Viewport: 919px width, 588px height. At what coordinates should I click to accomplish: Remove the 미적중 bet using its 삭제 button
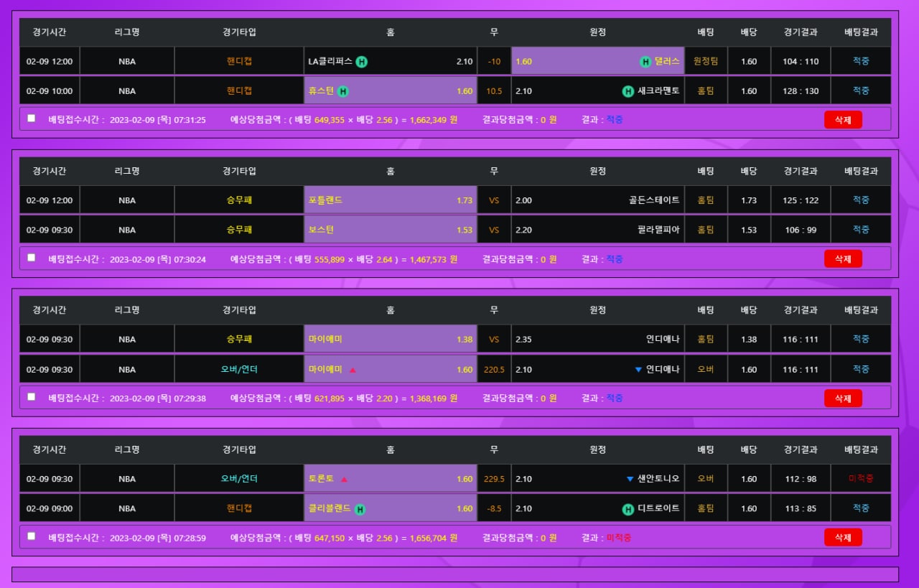coord(843,537)
